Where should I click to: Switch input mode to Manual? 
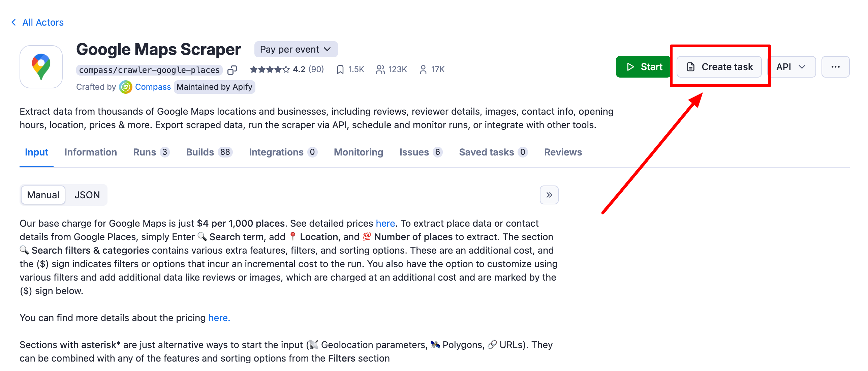(43, 195)
